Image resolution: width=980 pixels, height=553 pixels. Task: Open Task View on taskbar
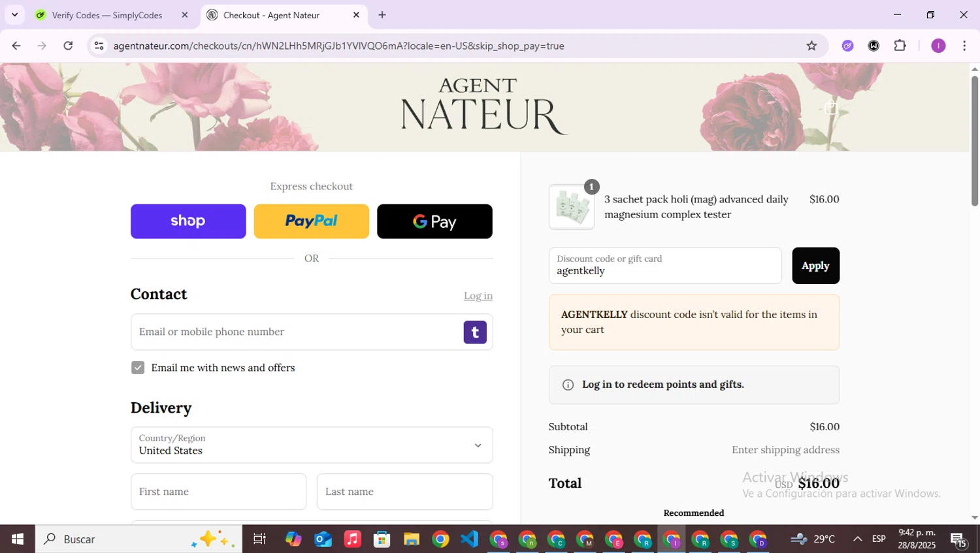pos(259,539)
